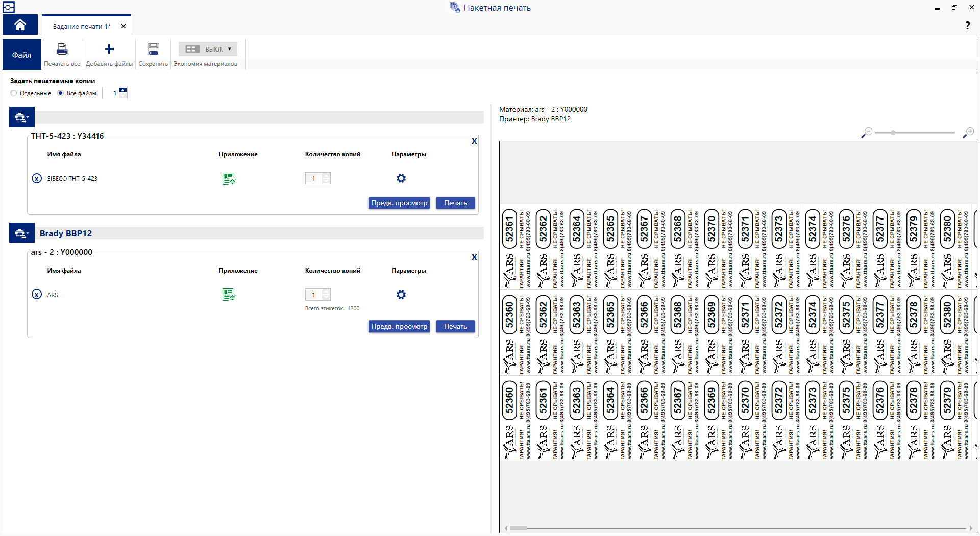Open the material saving ВЫКЛ. dropdown
The height and width of the screenshot is (536, 980).
pyautogui.click(x=208, y=49)
